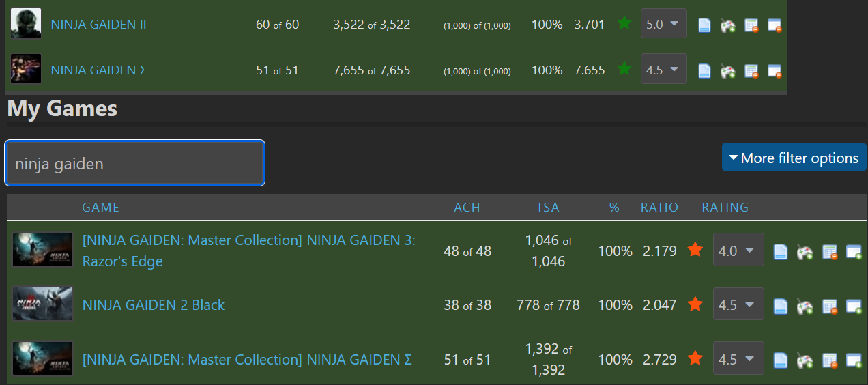Click the table minus icon in Master Collection NINJA GAIDEN Σ row

click(x=830, y=360)
